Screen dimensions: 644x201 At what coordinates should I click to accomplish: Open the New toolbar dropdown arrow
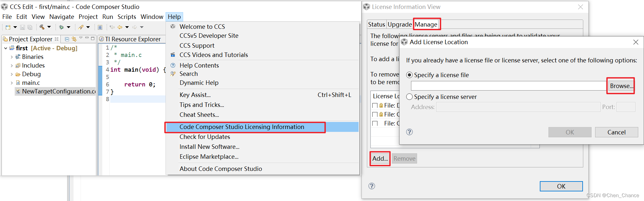click(x=15, y=27)
